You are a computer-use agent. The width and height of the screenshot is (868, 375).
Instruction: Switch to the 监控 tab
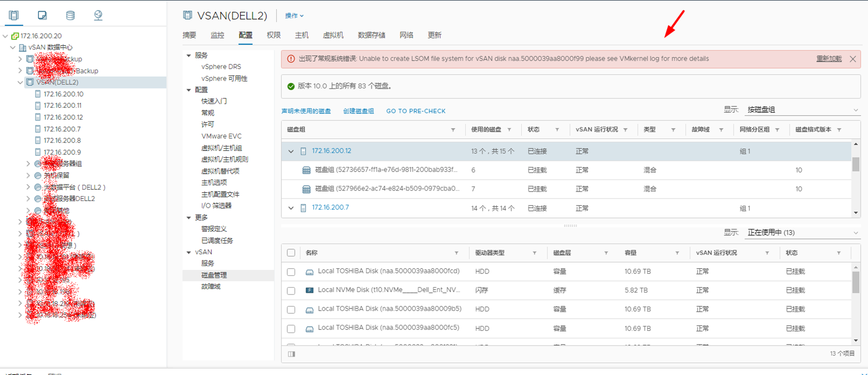pyautogui.click(x=217, y=35)
